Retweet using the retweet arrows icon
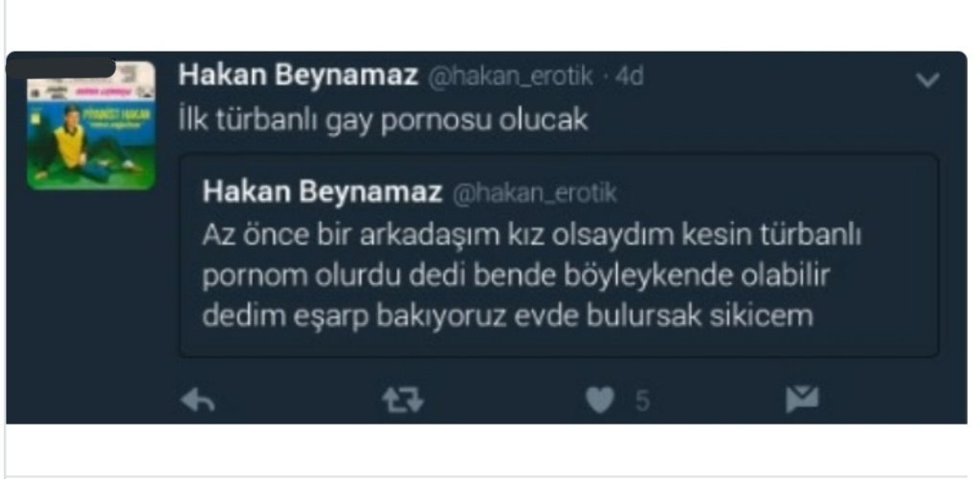Viewport: 980px width, 479px height. pos(403,401)
